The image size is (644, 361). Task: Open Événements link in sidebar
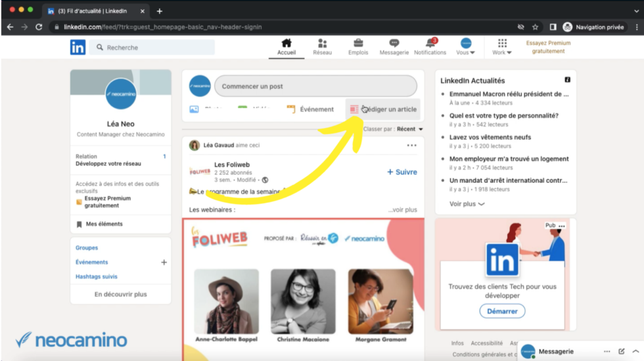91,262
